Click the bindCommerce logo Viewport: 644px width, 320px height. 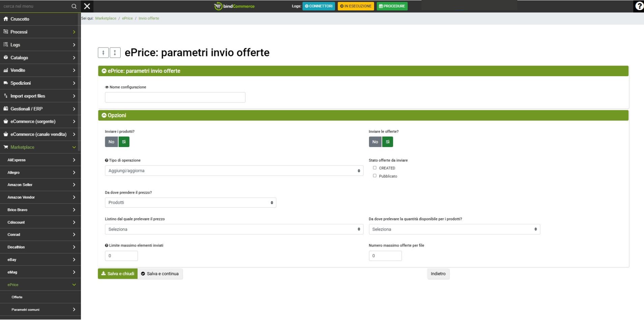click(x=235, y=6)
